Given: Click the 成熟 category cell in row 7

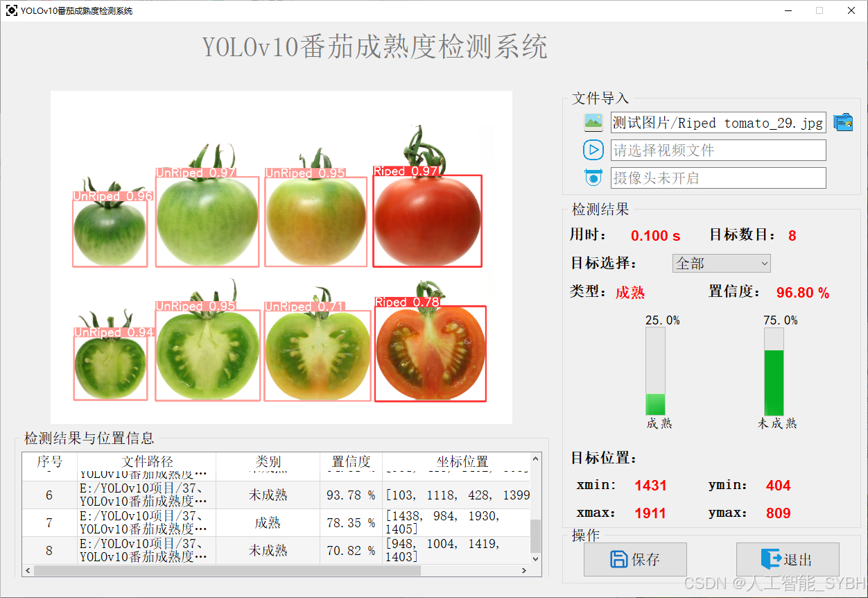Looking at the screenshot, I should [x=268, y=523].
